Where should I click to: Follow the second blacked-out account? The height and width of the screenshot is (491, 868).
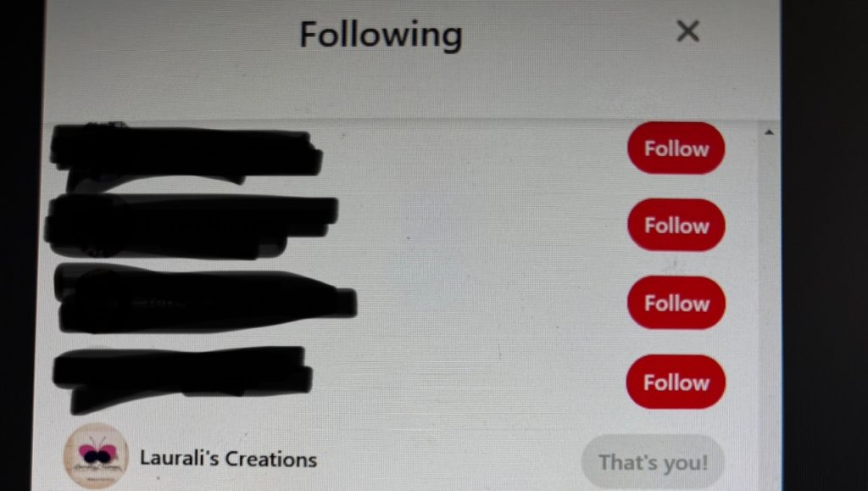(x=676, y=226)
